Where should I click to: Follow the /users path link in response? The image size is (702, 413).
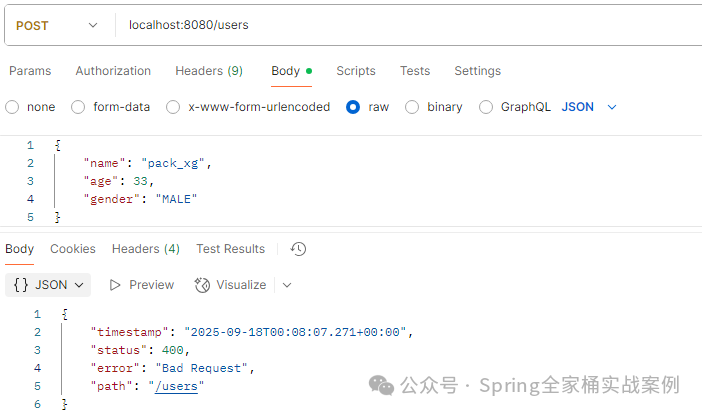(x=176, y=386)
